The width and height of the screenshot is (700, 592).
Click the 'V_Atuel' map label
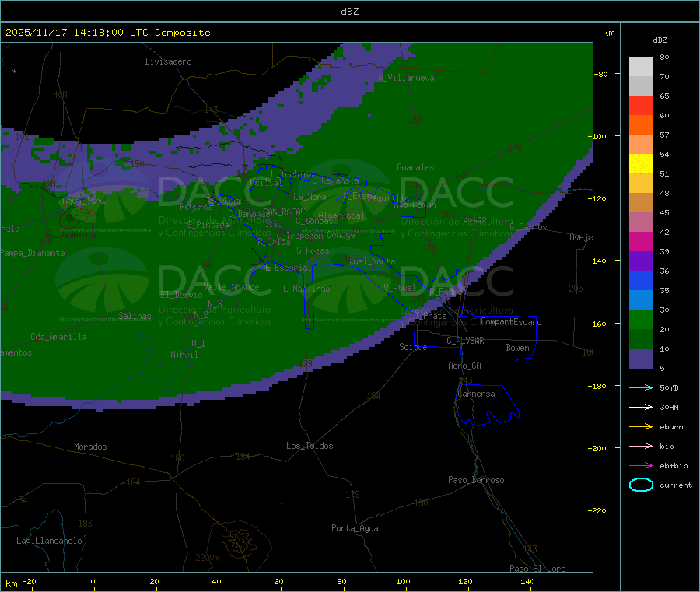tap(400, 288)
